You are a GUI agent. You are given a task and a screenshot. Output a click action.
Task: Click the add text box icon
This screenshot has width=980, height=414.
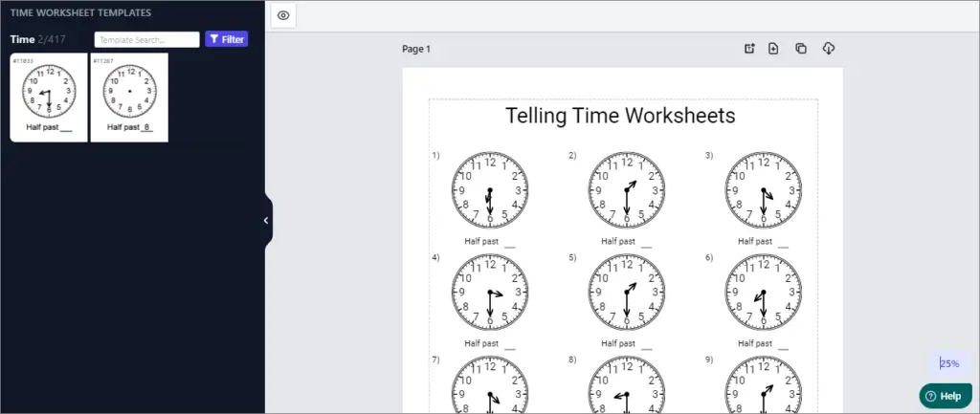pyautogui.click(x=749, y=49)
